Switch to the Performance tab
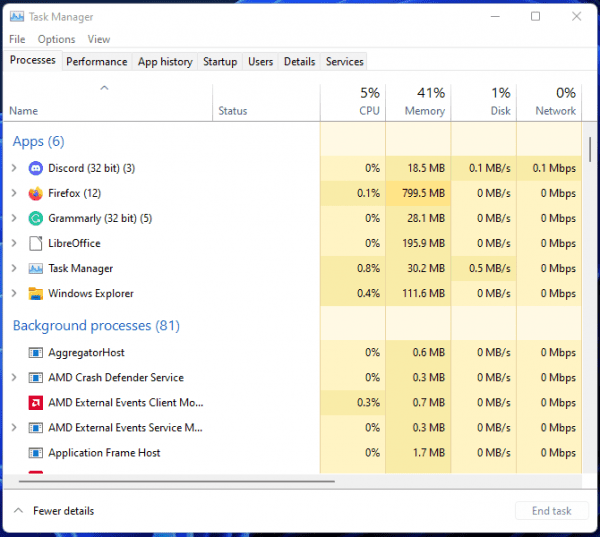The height and width of the screenshot is (537, 600). pyautogui.click(x=97, y=62)
